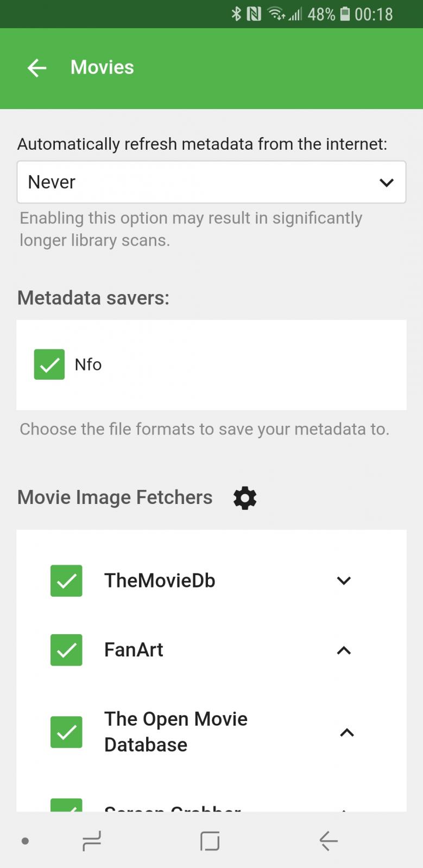Tap the FanArt fetcher name

[x=134, y=650]
